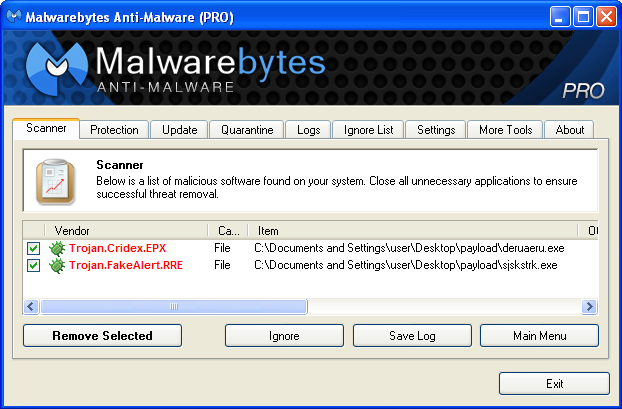Click the bug icon beside Trojan.FakeAlert.RRE

click(57, 265)
